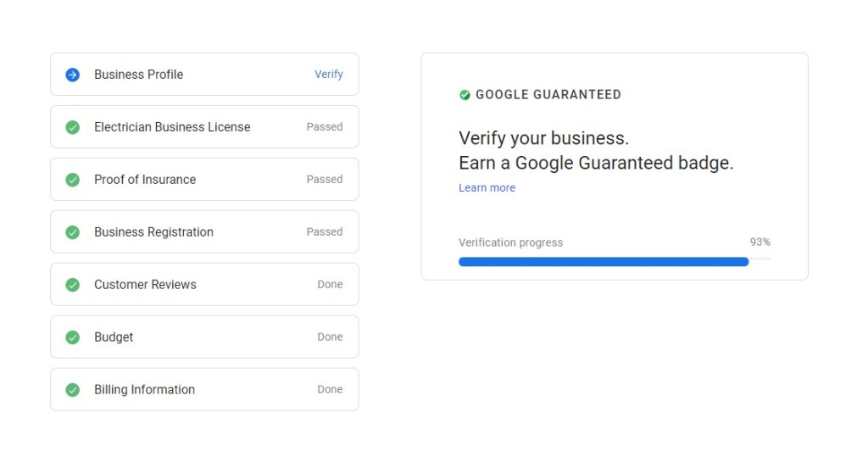Select the Electrician Business License row
The height and width of the screenshot is (451, 868).
click(172, 127)
